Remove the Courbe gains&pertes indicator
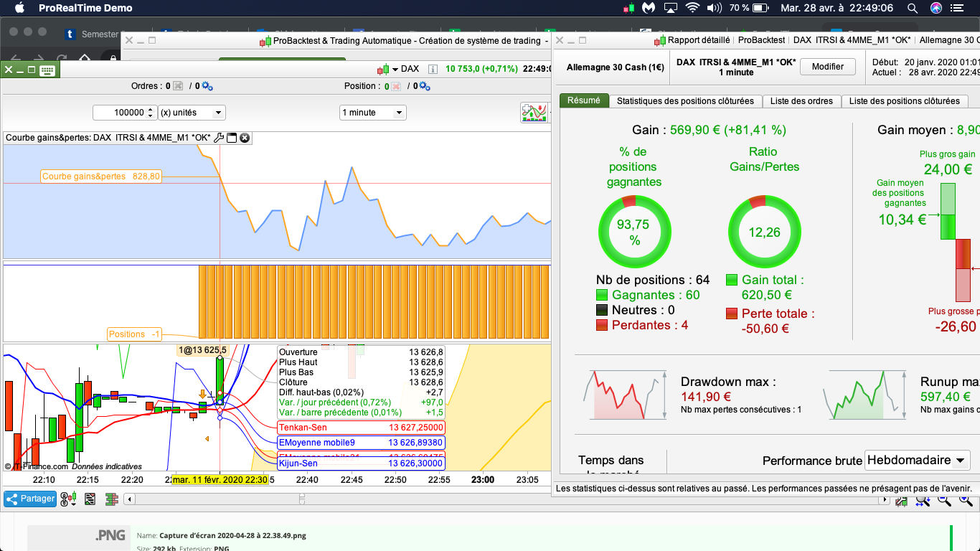The image size is (980, 551). (245, 138)
